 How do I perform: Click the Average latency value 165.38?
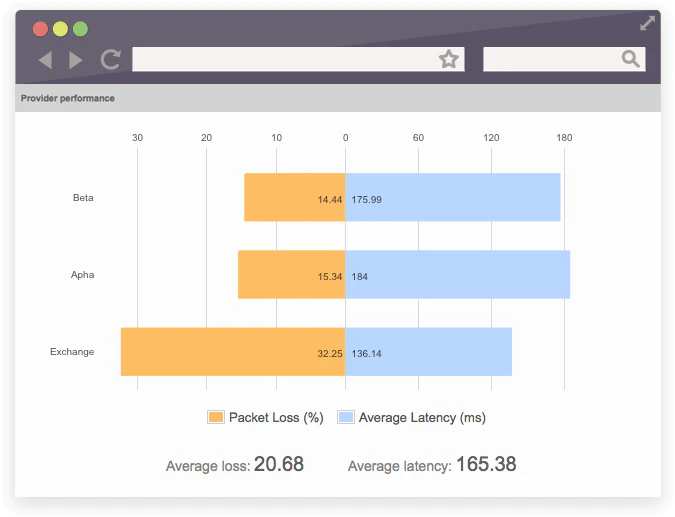pyautogui.click(x=486, y=464)
